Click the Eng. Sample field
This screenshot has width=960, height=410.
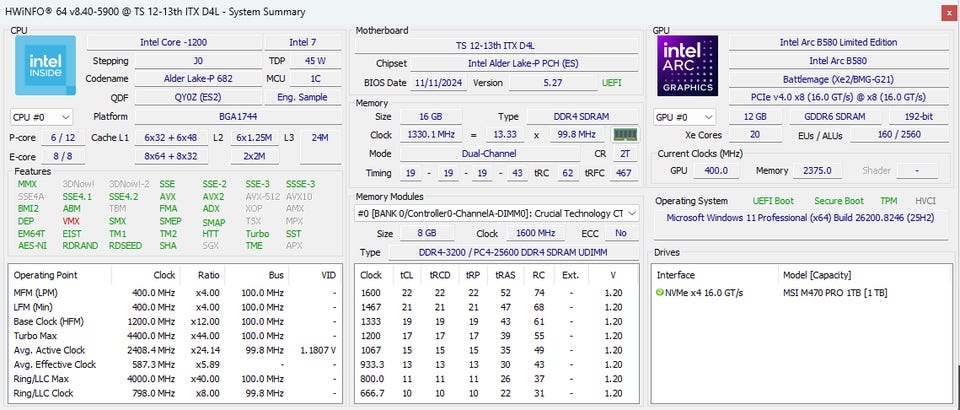point(303,97)
